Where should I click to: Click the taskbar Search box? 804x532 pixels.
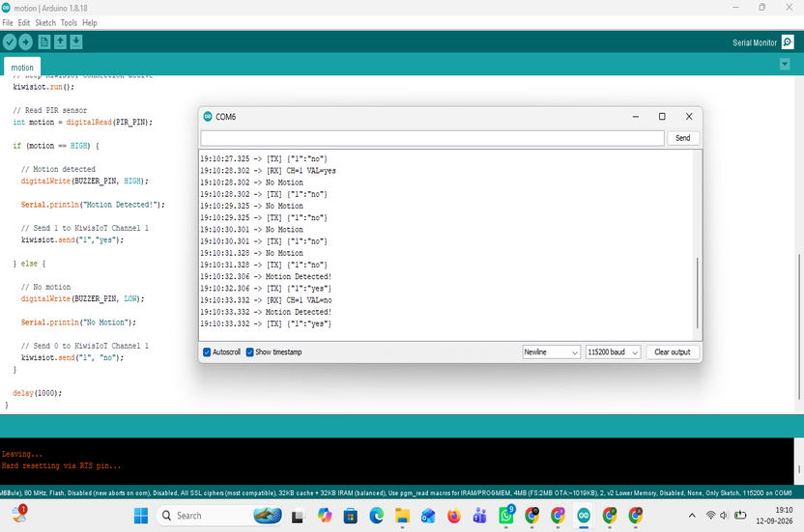tap(220, 516)
